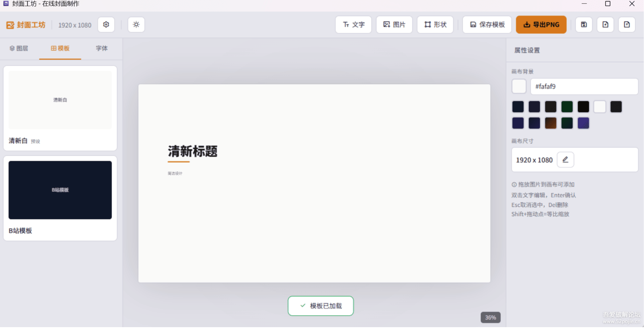
Task: Load the B站模板 dark template thumbnail
Action: [x=60, y=190]
